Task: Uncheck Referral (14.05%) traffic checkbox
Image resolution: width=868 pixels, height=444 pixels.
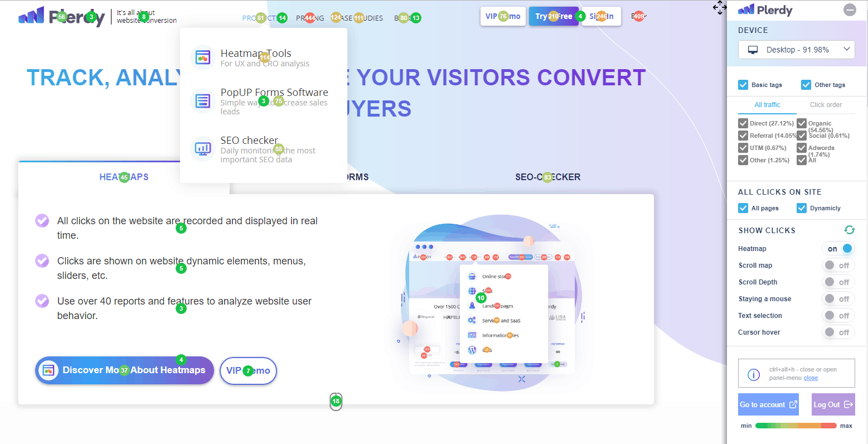Action: click(743, 136)
